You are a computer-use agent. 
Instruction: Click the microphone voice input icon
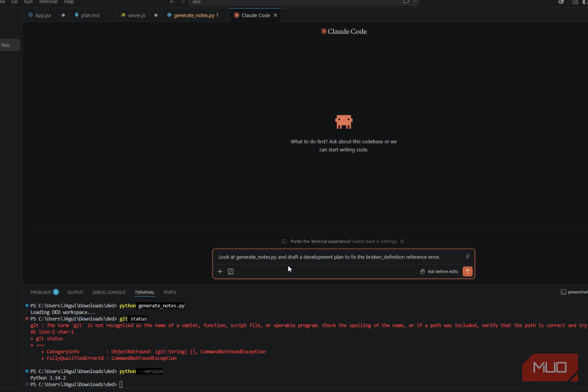click(x=467, y=256)
